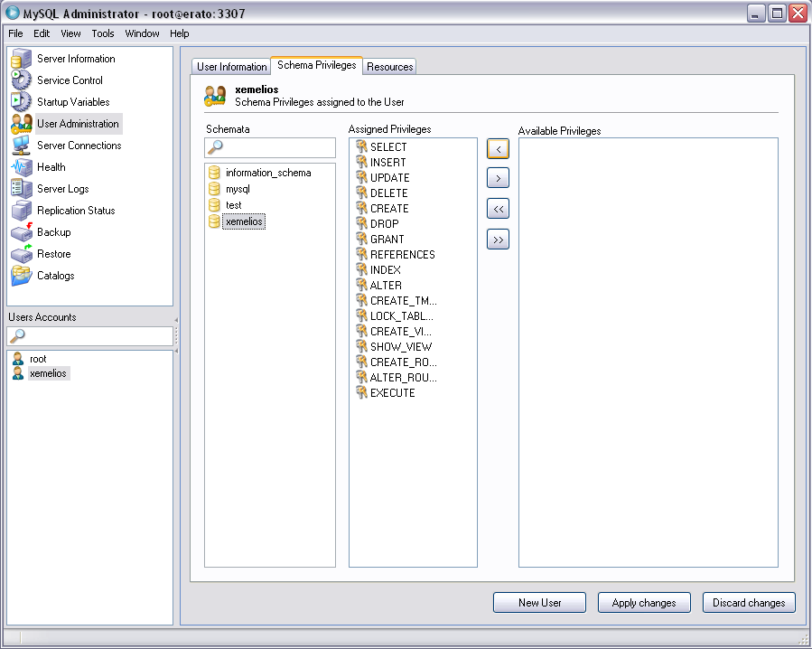Open the Tools menu
Viewport: 812px width, 649px height.
coord(103,33)
